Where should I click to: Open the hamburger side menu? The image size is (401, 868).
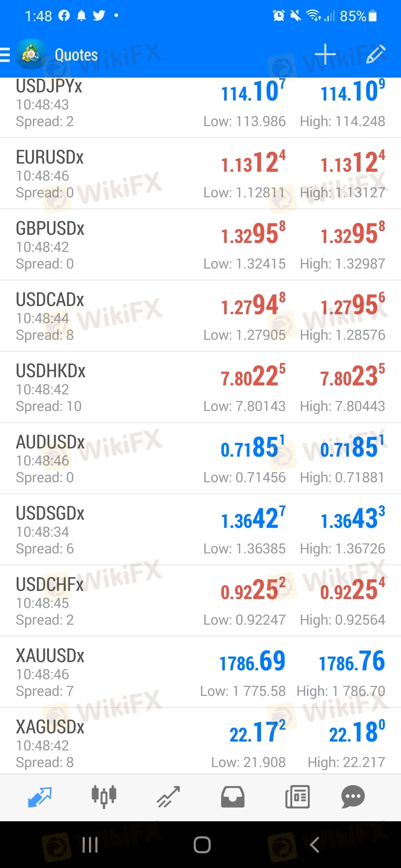click(x=5, y=55)
